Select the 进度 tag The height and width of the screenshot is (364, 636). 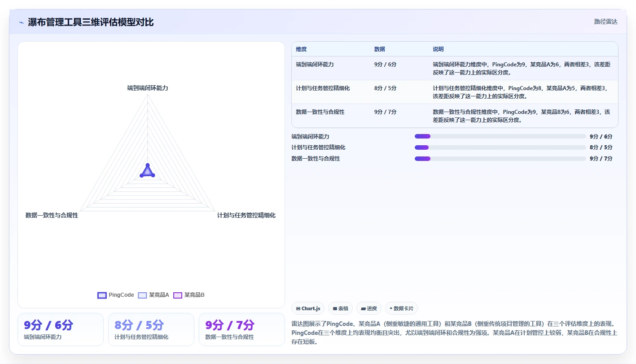point(368,308)
